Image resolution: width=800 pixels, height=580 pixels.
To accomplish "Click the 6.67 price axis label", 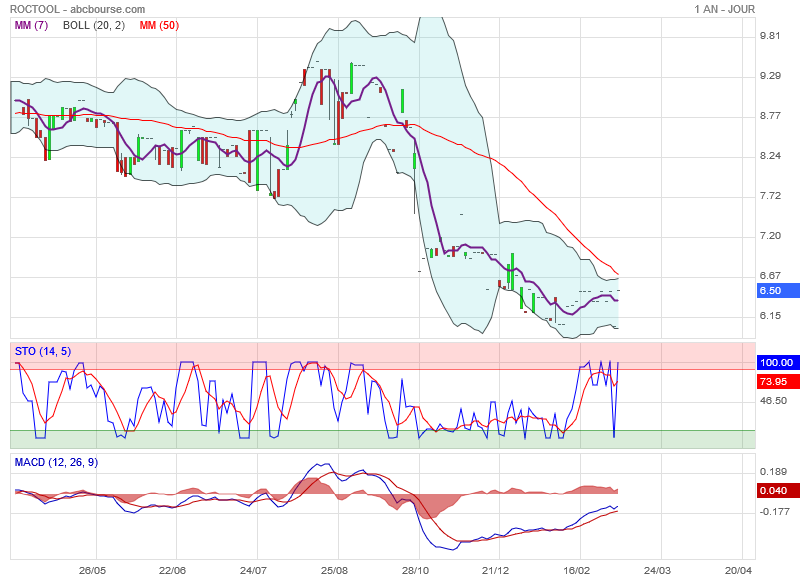I will [770, 275].
